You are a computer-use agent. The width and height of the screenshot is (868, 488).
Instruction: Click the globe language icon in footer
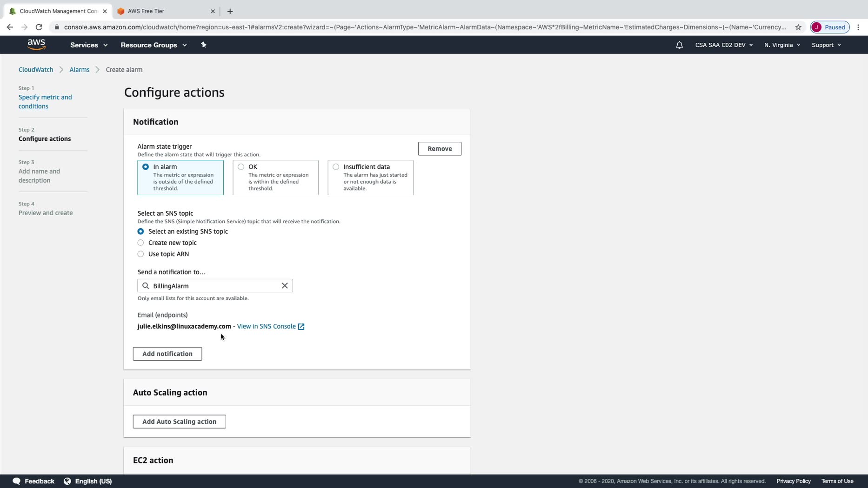click(67, 481)
